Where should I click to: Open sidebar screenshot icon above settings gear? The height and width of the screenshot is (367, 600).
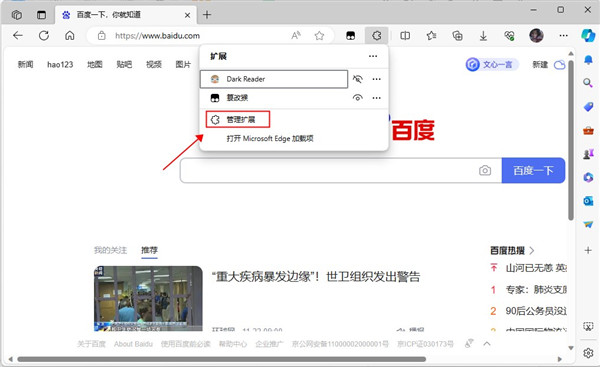click(x=588, y=326)
